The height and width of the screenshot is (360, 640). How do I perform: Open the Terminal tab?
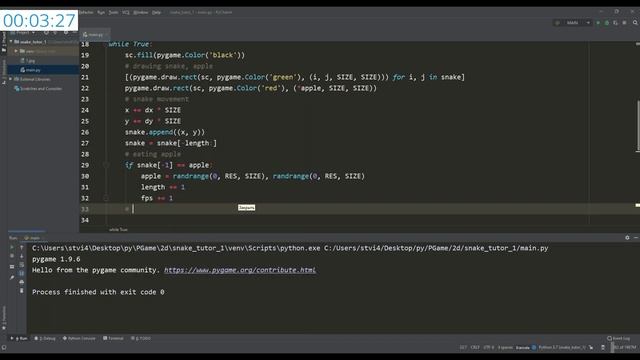coord(113,338)
